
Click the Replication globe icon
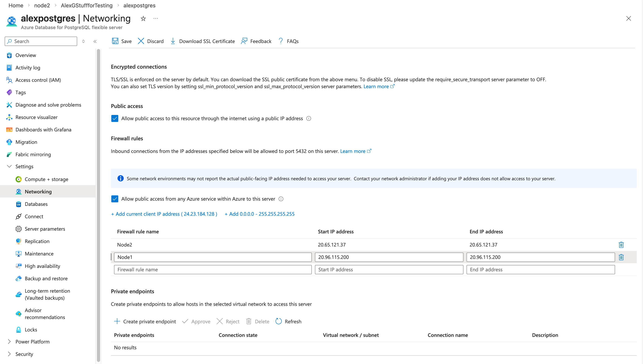coord(18,241)
